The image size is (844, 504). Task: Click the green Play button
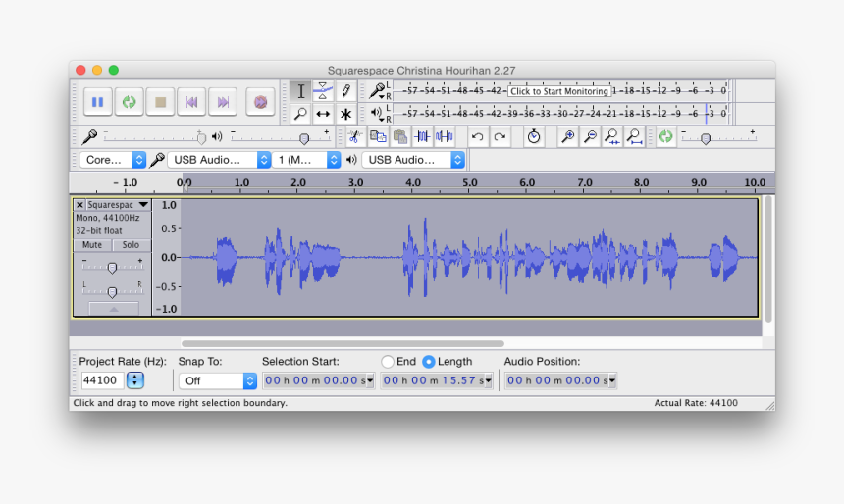129,102
